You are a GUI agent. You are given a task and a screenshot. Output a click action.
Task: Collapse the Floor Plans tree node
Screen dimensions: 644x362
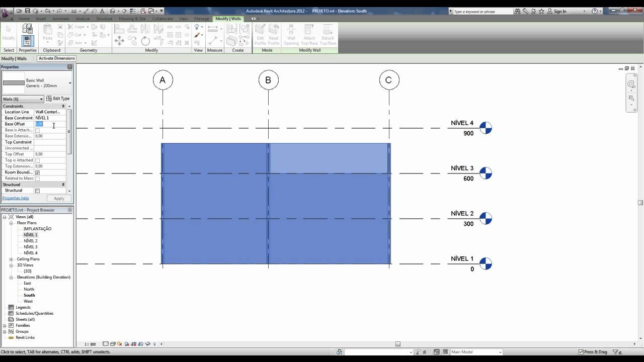[11, 223]
